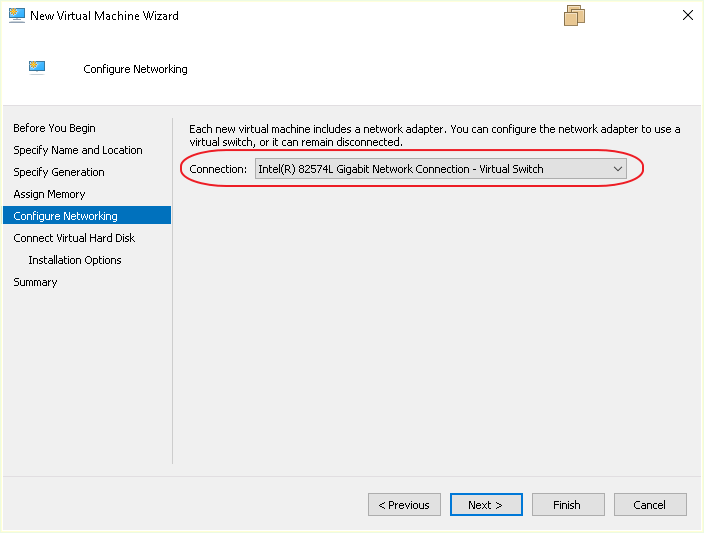Go to the Summary step

tap(36, 282)
